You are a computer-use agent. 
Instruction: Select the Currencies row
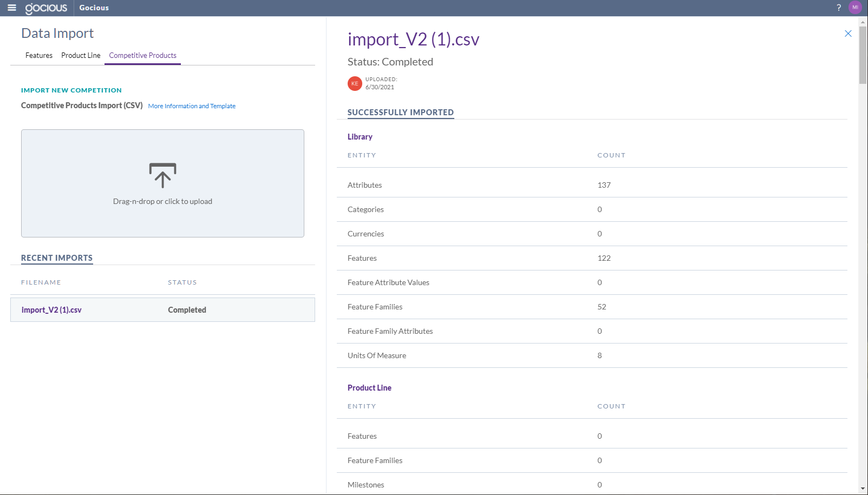[592, 234]
